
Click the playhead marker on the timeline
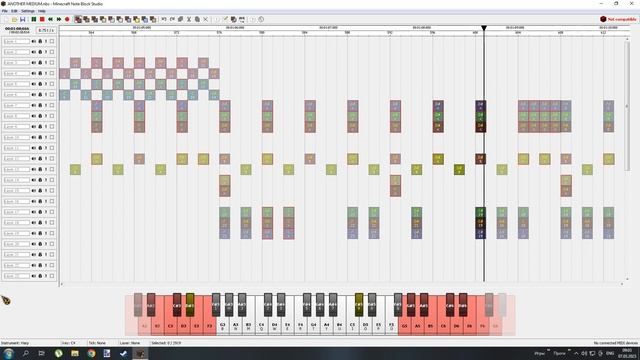(x=484, y=28)
